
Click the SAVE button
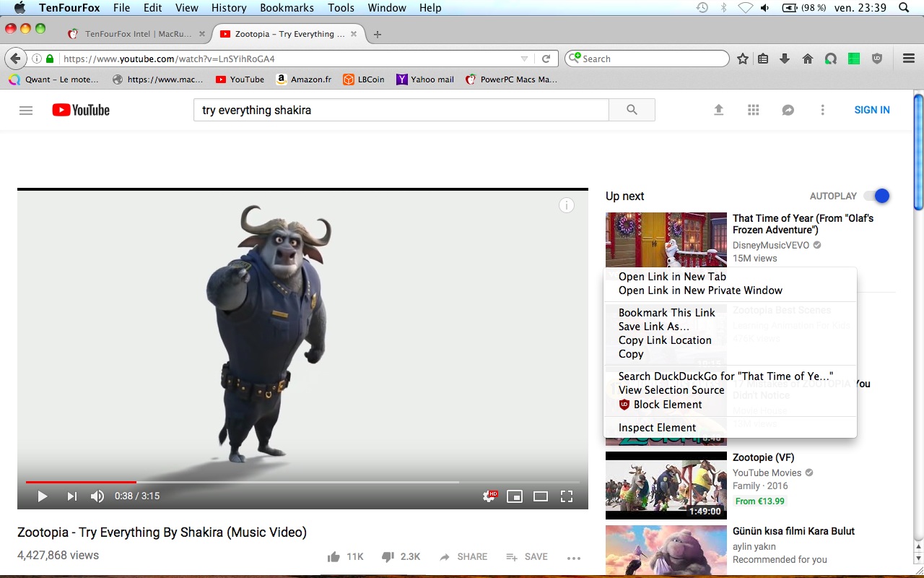tap(527, 557)
